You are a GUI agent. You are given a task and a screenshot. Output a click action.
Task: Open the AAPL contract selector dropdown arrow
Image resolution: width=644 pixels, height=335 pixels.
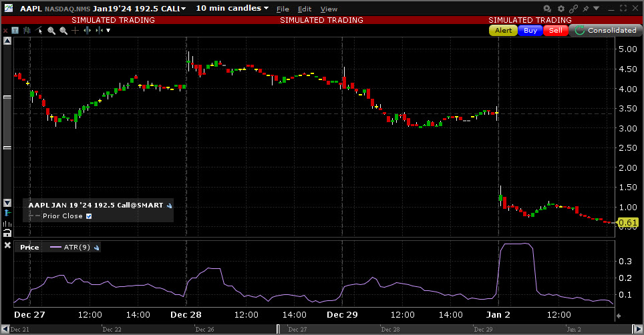pyautogui.click(x=183, y=9)
